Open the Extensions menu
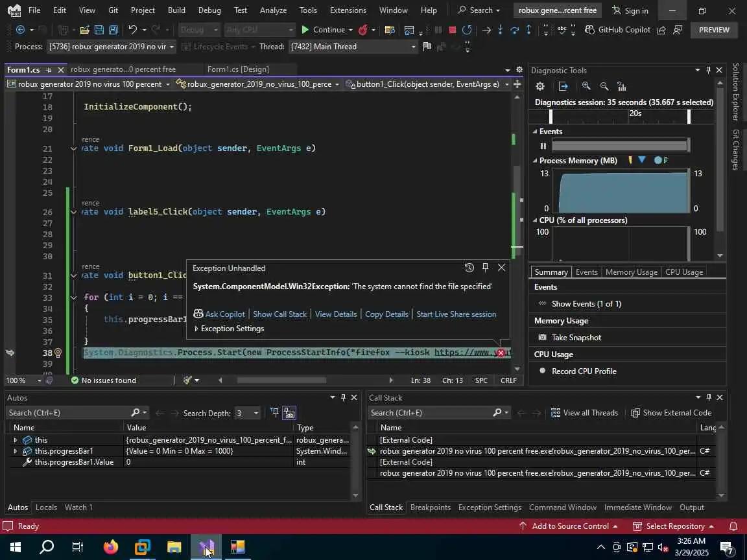This screenshot has width=747, height=560. coord(348,10)
